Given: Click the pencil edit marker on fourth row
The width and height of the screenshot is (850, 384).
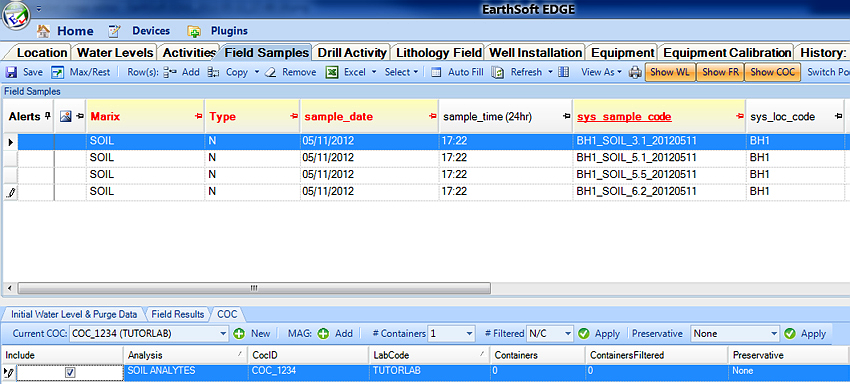Looking at the screenshot, I should (x=11, y=191).
